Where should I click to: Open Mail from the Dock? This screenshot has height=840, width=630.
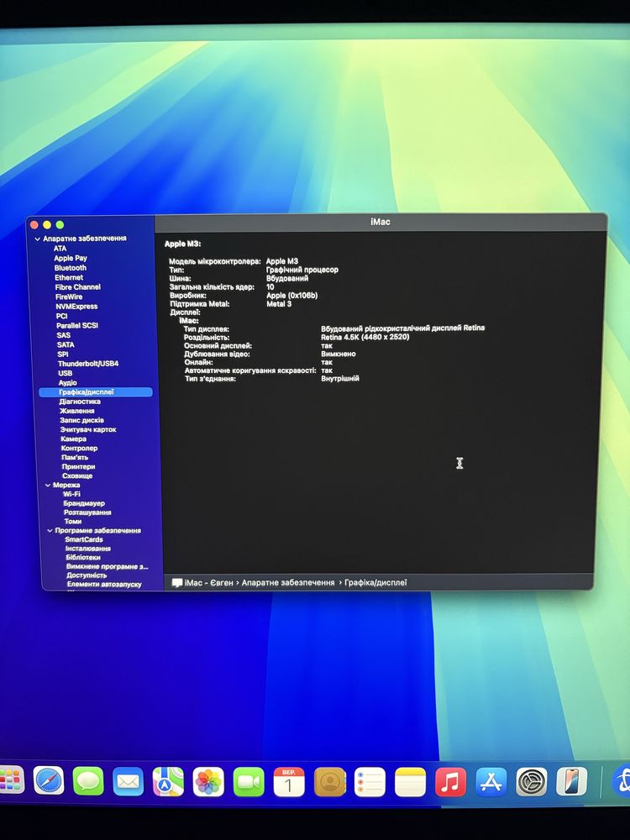coord(128,781)
